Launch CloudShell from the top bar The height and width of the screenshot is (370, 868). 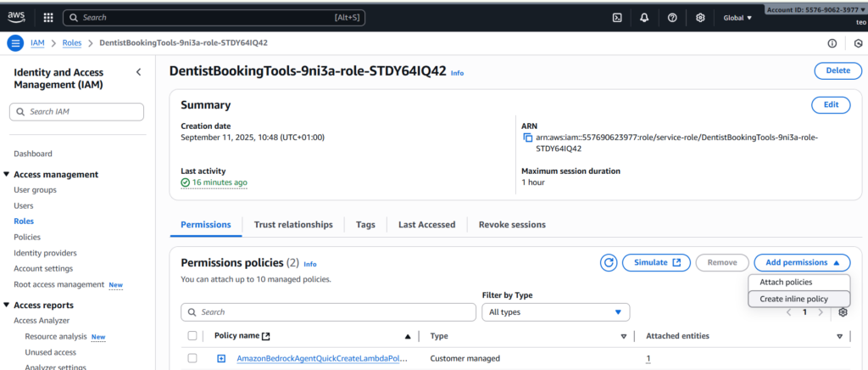pyautogui.click(x=618, y=17)
